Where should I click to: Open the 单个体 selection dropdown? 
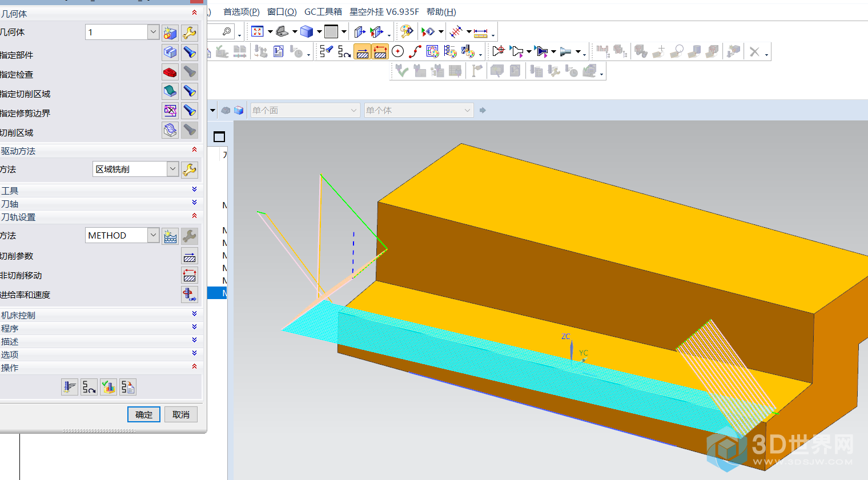tap(419, 110)
